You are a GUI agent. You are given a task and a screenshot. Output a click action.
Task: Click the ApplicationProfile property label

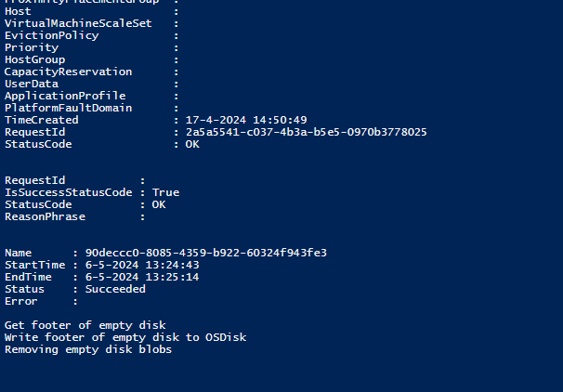[x=65, y=96]
